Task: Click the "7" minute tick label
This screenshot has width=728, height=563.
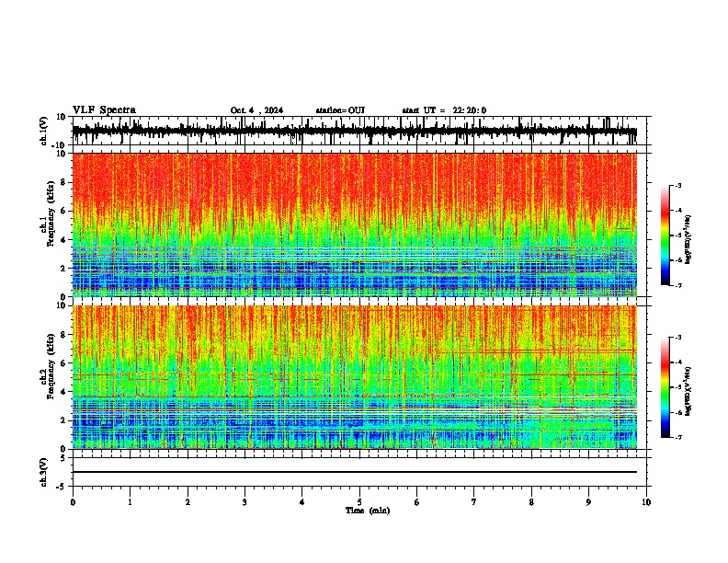Action: 474,502
